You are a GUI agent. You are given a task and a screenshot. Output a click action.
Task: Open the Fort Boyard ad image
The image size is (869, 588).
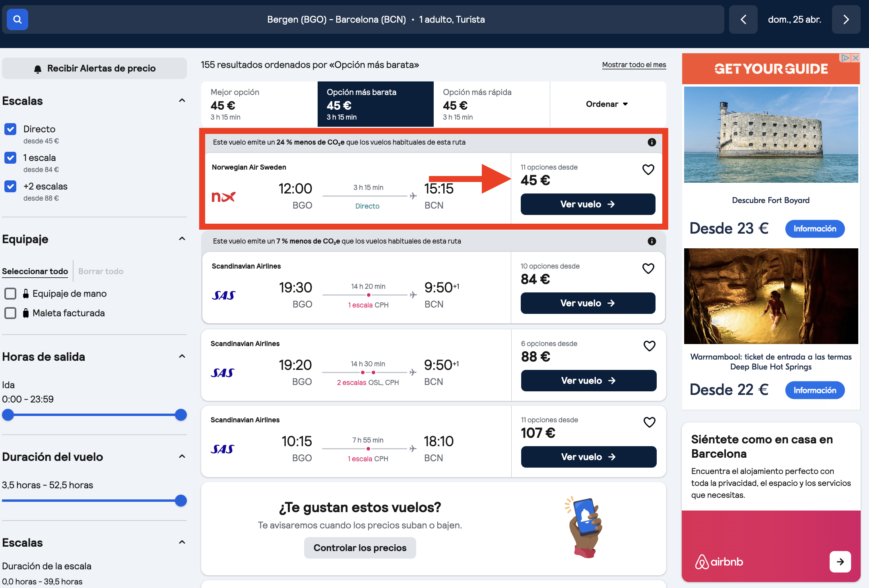point(771,135)
